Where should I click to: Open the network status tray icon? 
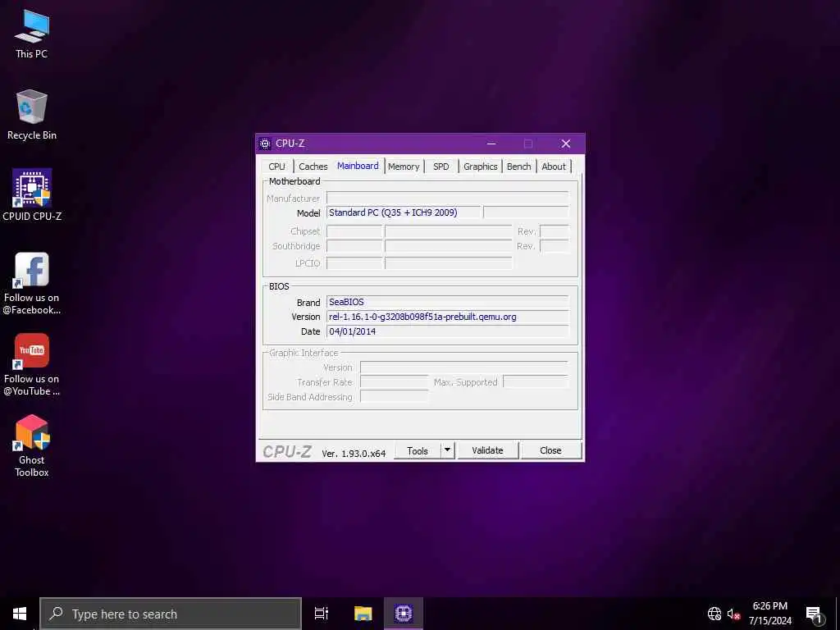point(714,614)
